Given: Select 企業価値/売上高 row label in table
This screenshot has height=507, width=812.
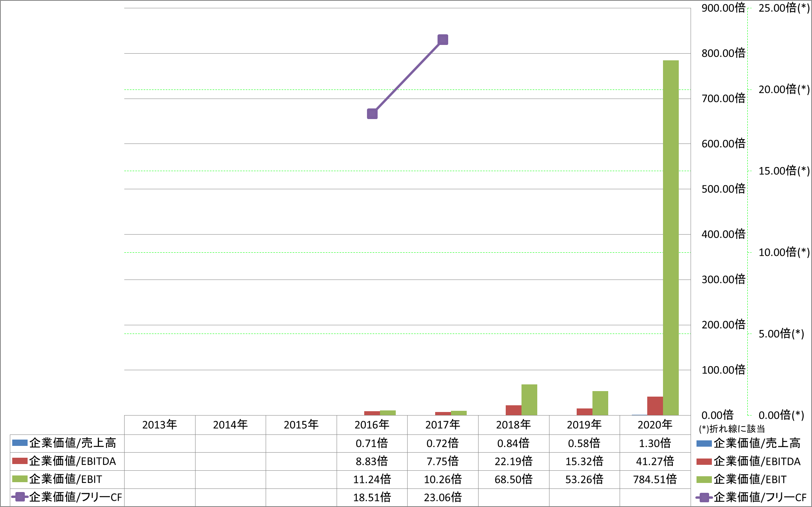Looking at the screenshot, I should click(73, 443).
